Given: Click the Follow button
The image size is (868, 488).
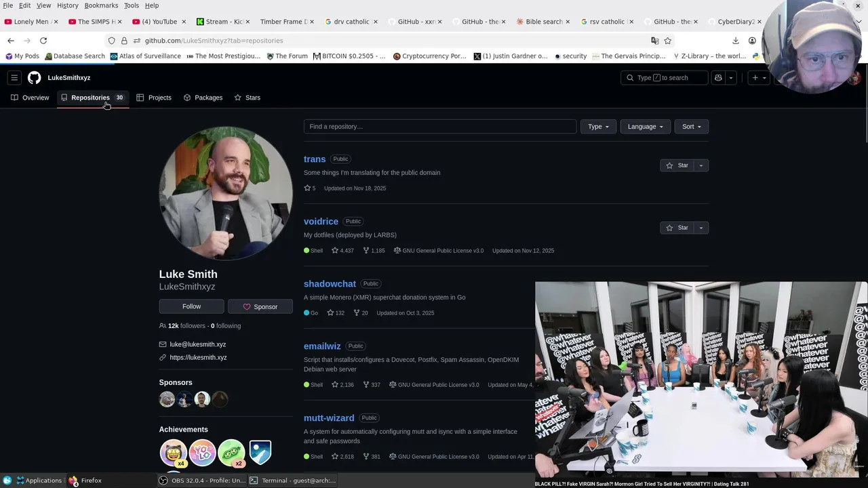Looking at the screenshot, I should point(191,306).
